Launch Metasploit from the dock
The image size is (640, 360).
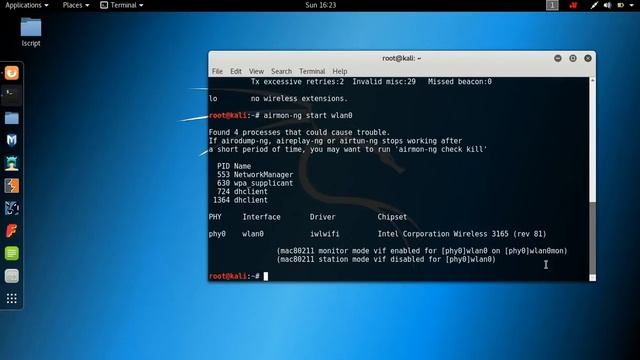[x=11, y=140]
